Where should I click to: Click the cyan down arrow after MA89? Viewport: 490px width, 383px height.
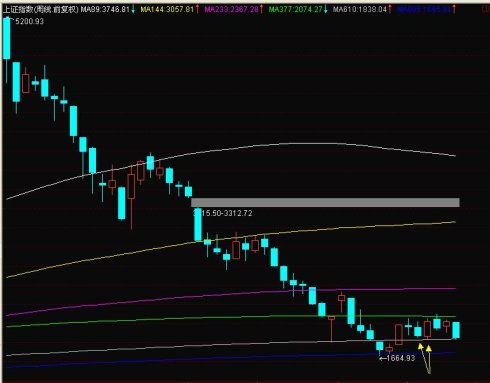point(133,10)
